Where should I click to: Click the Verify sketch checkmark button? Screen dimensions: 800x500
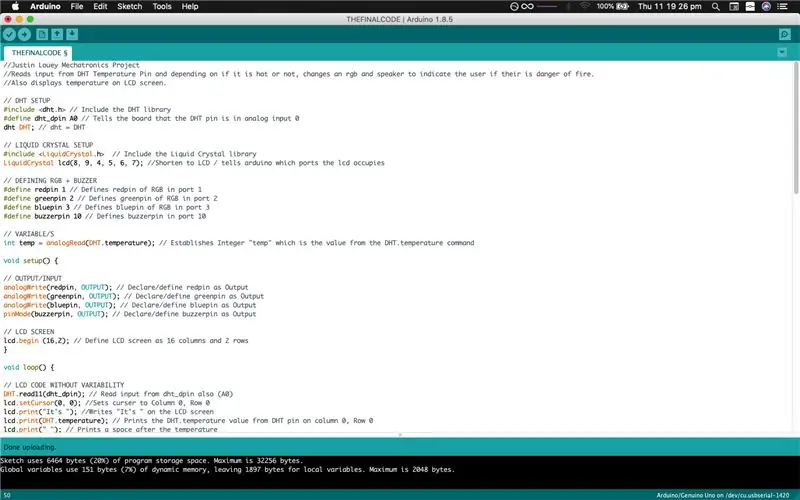pyautogui.click(x=9, y=34)
